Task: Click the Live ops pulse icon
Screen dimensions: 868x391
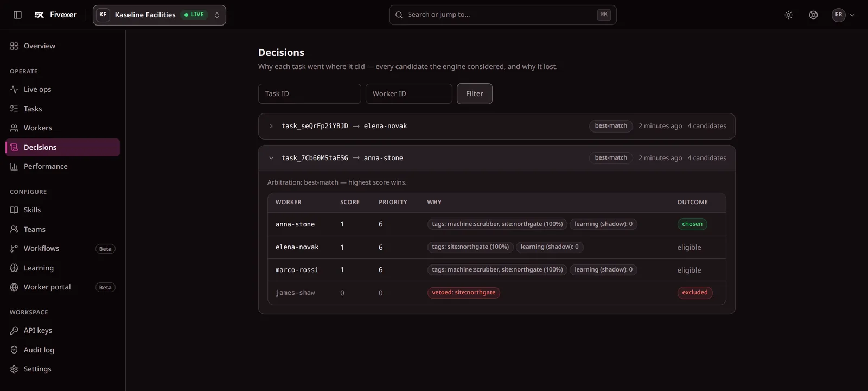Action: point(14,90)
